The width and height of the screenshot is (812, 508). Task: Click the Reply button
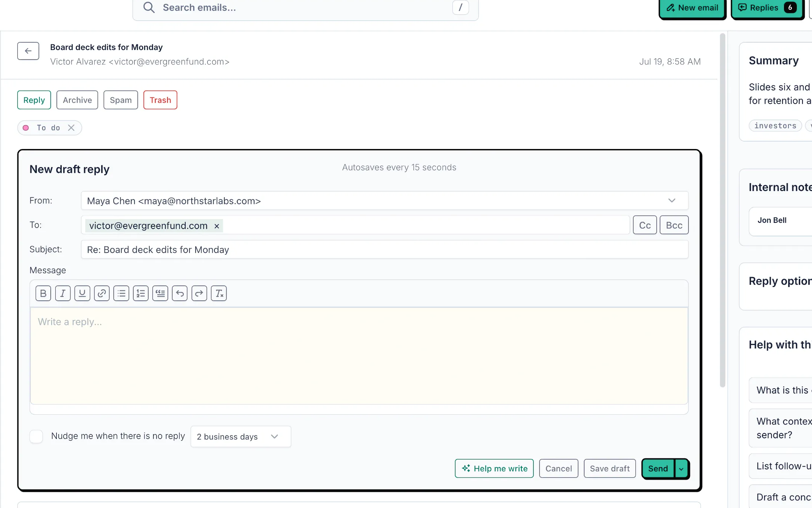34,100
